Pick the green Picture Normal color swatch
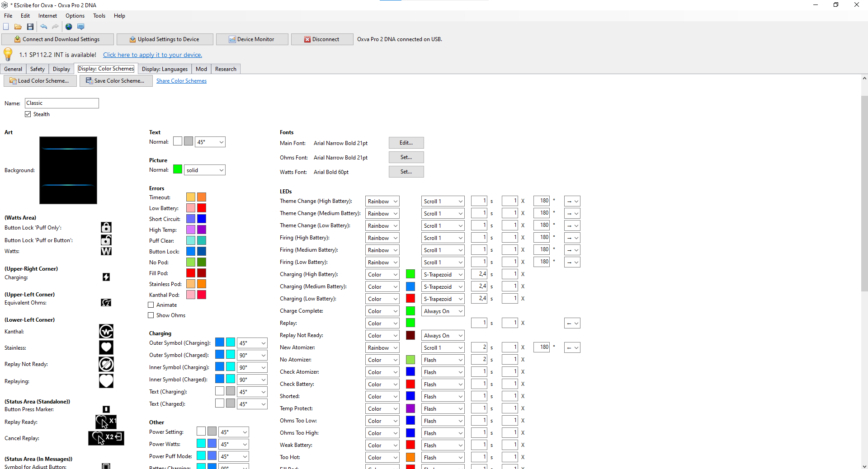Screen dimensions: 868x469 178,169
